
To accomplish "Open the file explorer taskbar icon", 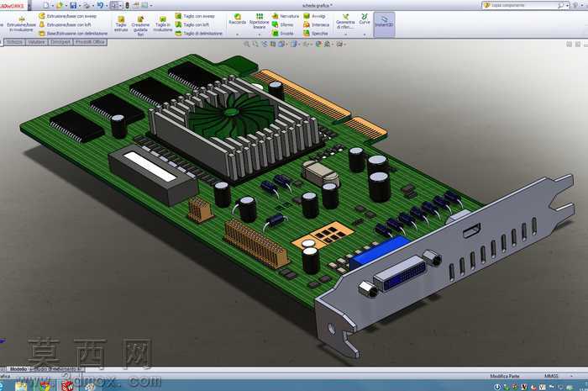I will (x=21, y=386).
